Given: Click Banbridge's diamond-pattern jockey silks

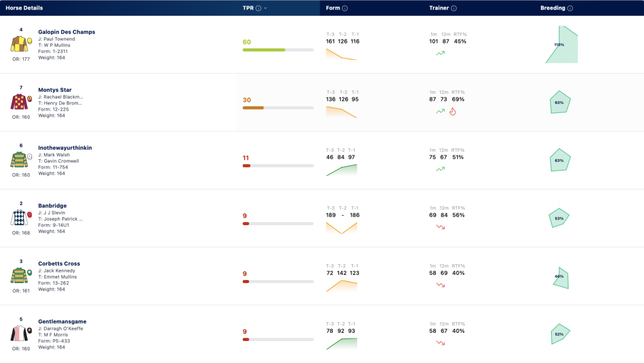Looking at the screenshot, I should click(19, 217).
